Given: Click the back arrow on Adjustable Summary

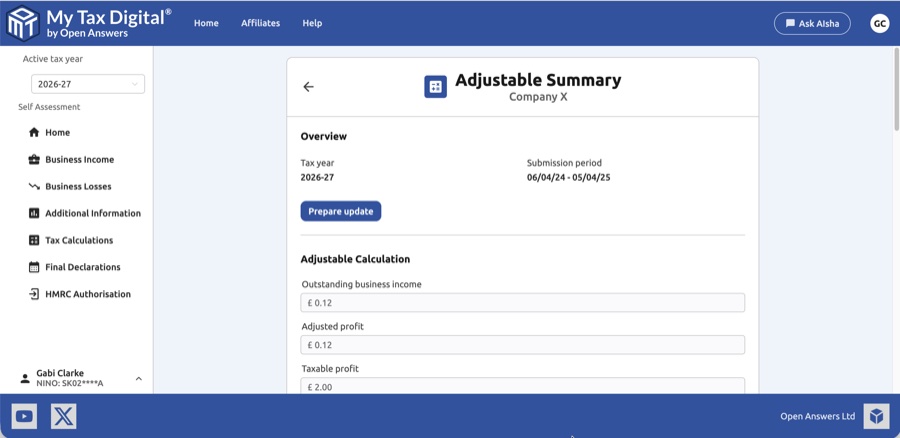Looking at the screenshot, I should point(309,87).
